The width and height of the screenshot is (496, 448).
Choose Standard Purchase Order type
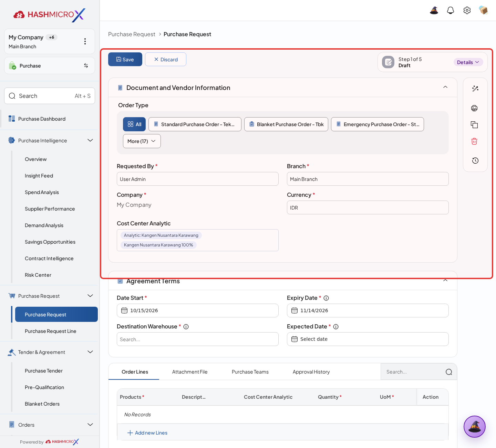point(195,124)
